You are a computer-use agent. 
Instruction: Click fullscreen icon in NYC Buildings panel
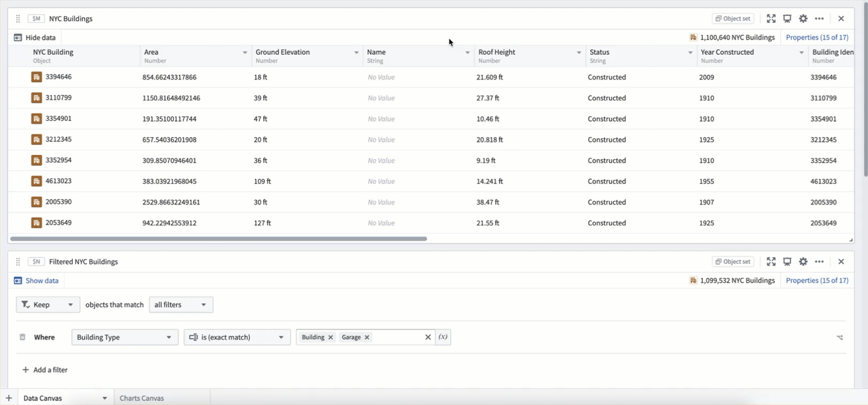click(771, 19)
